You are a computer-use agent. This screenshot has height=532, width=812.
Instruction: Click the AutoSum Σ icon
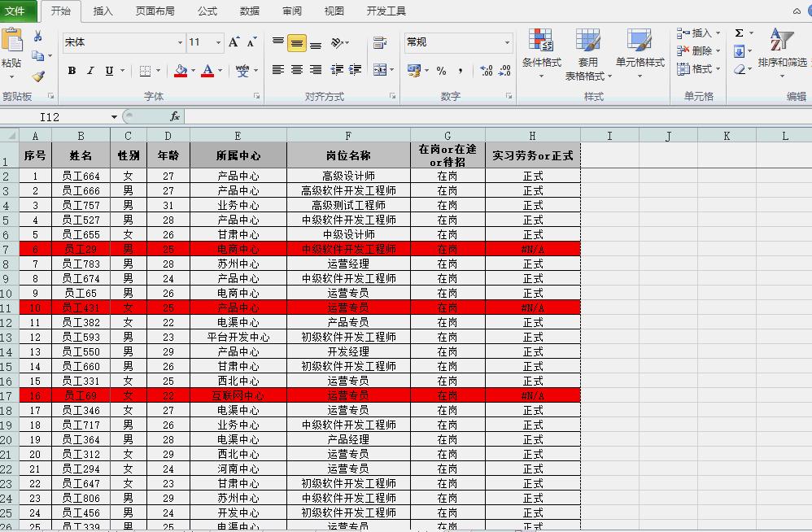[x=739, y=33]
